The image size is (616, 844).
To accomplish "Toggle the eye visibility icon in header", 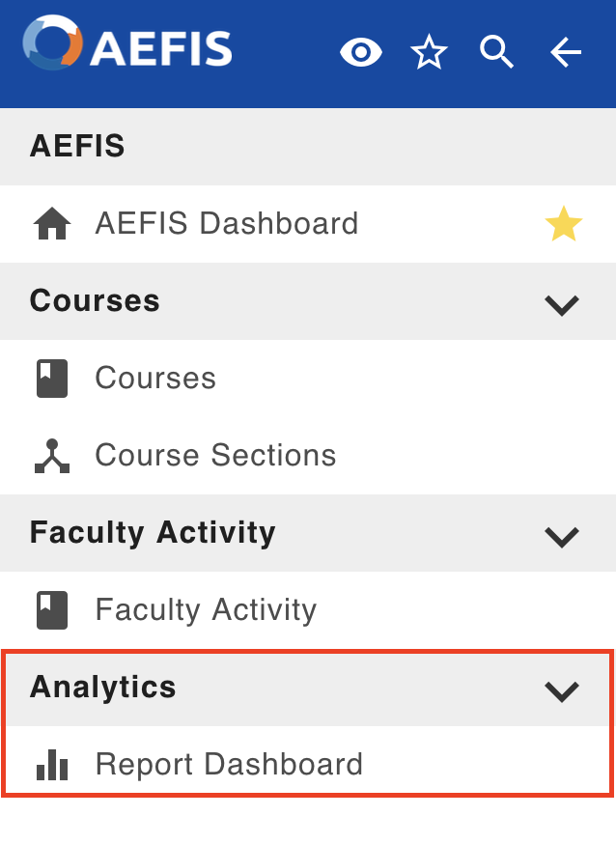I will pos(361,52).
